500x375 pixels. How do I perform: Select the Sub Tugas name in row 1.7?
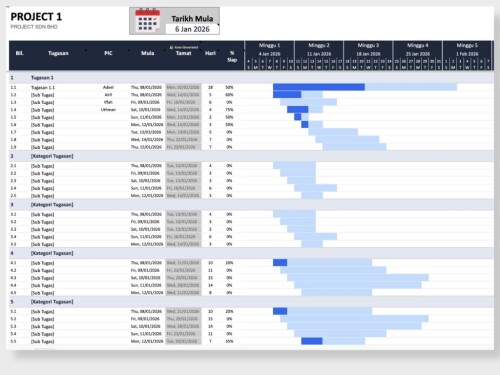click(42, 132)
